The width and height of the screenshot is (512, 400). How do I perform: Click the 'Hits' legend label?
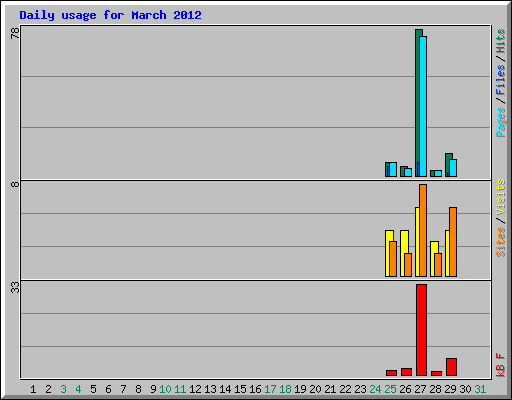pos(500,41)
